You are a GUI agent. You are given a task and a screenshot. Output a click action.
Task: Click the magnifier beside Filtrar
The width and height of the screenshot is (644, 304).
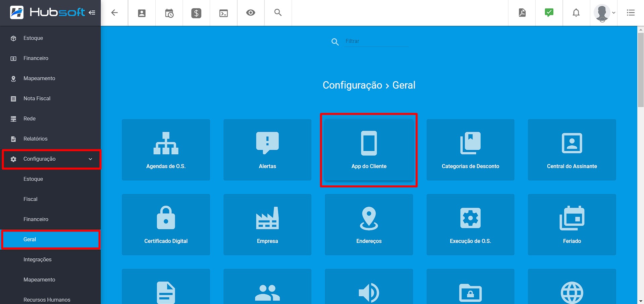click(x=335, y=42)
